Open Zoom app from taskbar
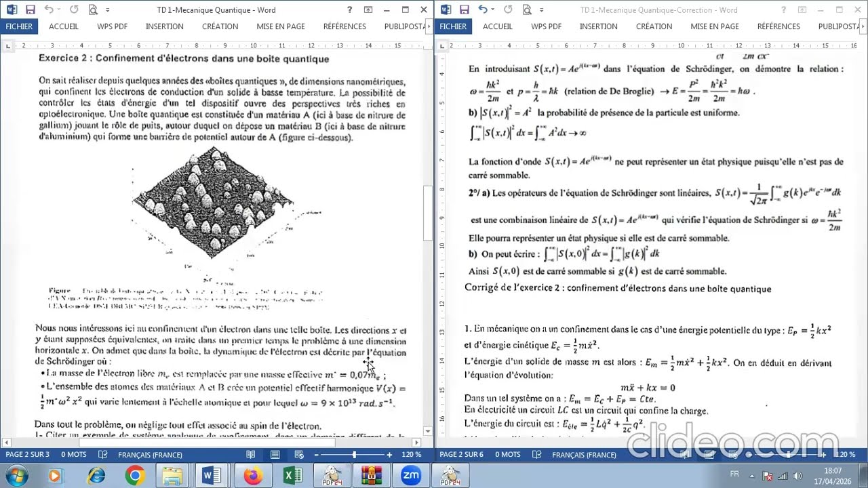This screenshot has width=868, height=488. pyautogui.click(x=411, y=476)
